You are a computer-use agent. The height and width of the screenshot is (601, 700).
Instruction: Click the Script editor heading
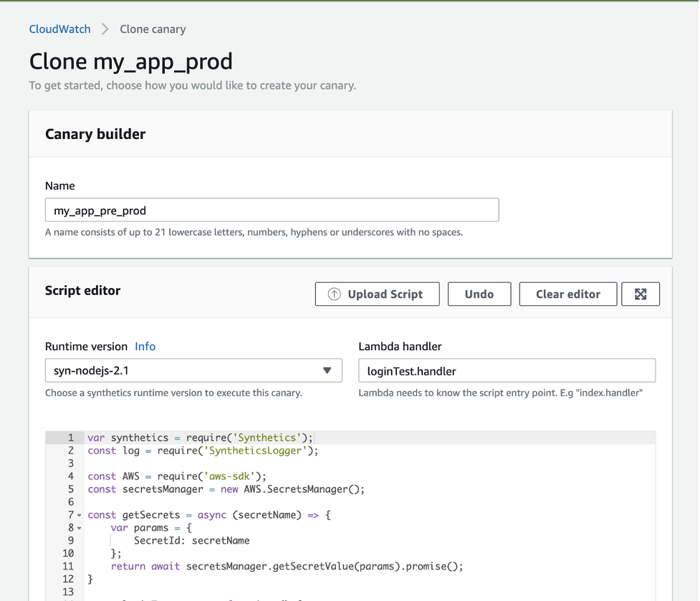click(x=83, y=292)
